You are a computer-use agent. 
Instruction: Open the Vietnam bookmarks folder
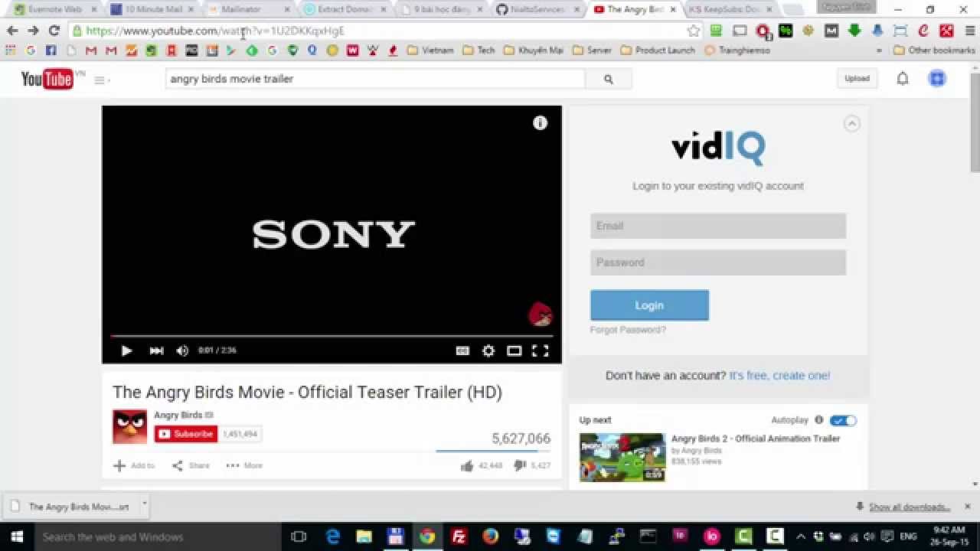[x=430, y=50]
